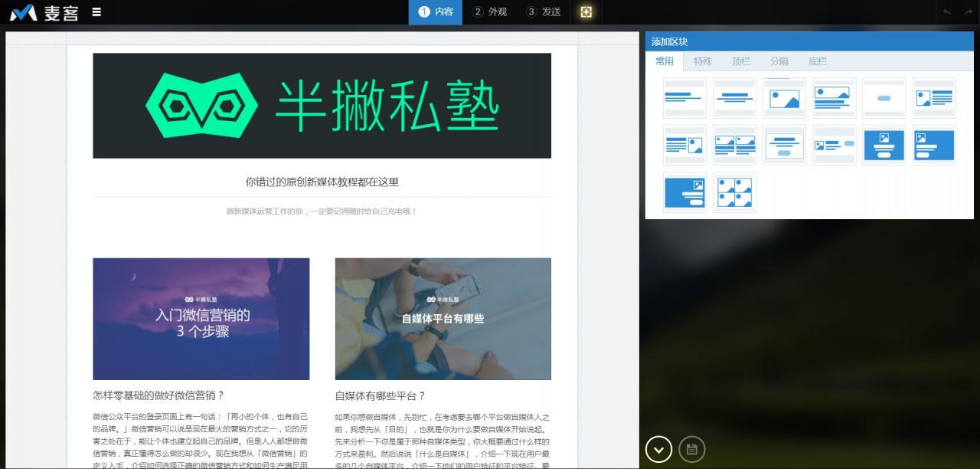Viewport: 980px width, 469px height.
Task: Insert the image with text below block
Action: point(834,97)
